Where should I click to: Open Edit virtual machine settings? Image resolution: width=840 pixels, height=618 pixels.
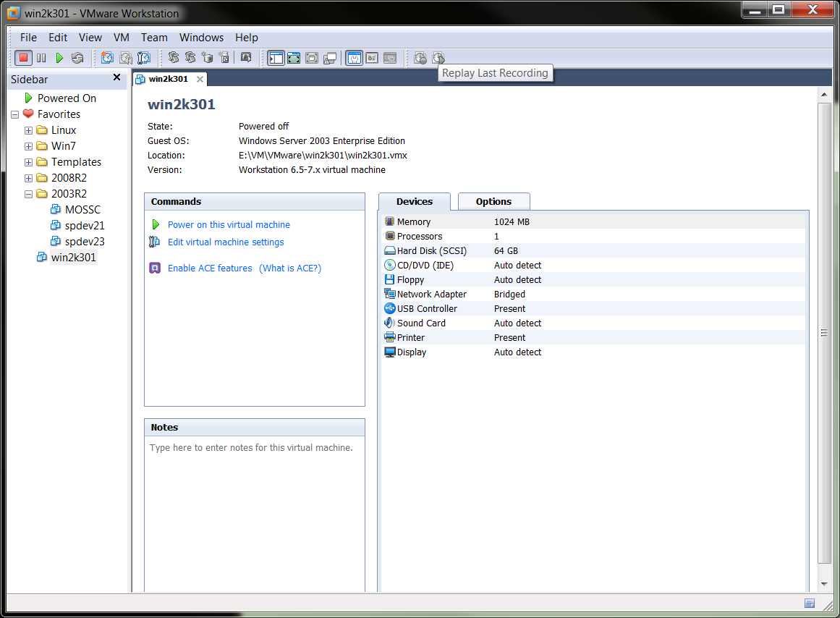click(226, 242)
